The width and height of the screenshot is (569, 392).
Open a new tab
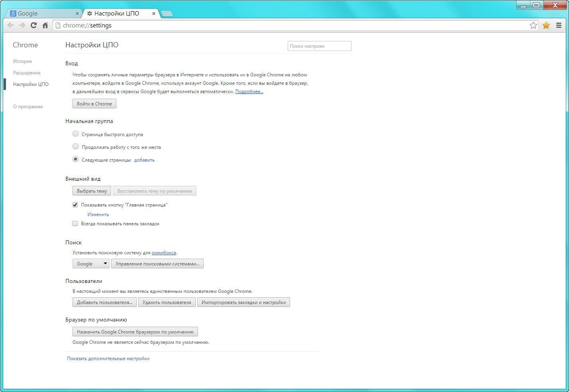tap(167, 14)
